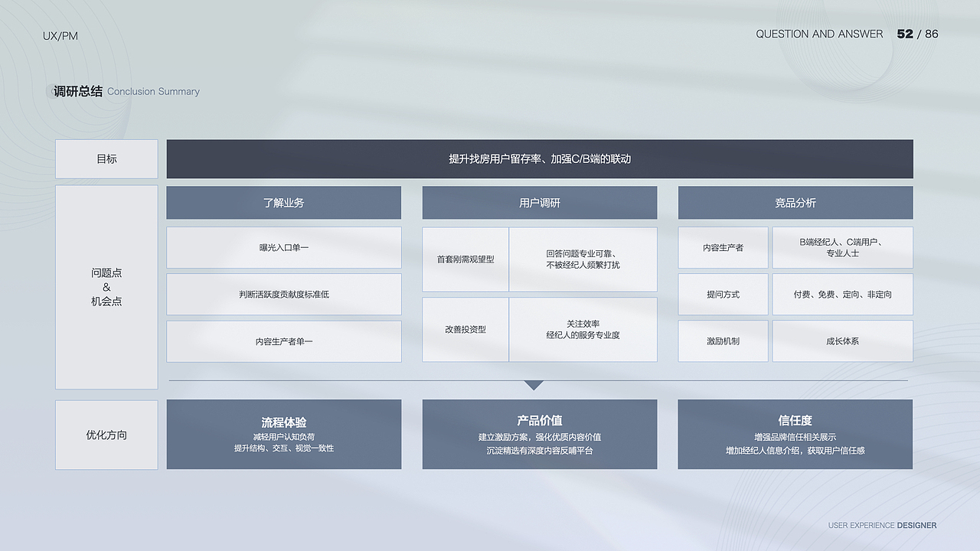The width and height of the screenshot is (980, 551).
Task: Click the 调研总结 Conclusion Summary title
Action: [x=125, y=91]
